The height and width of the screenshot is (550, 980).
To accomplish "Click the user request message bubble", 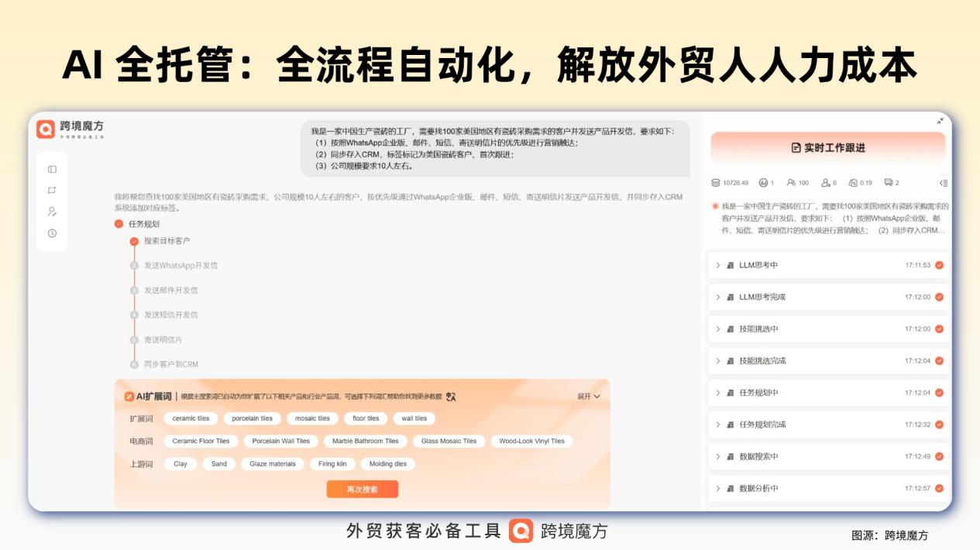I will 495,148.
